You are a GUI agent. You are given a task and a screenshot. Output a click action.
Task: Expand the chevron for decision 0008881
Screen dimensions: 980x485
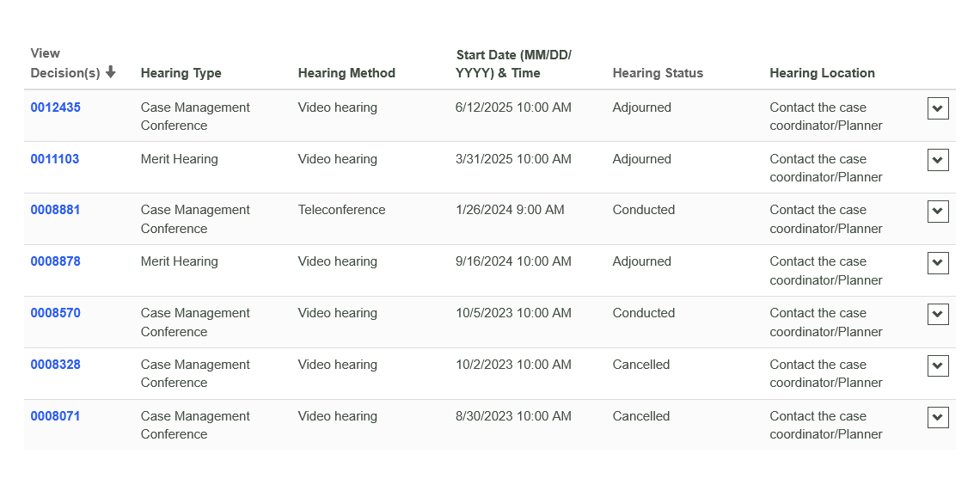938,212
